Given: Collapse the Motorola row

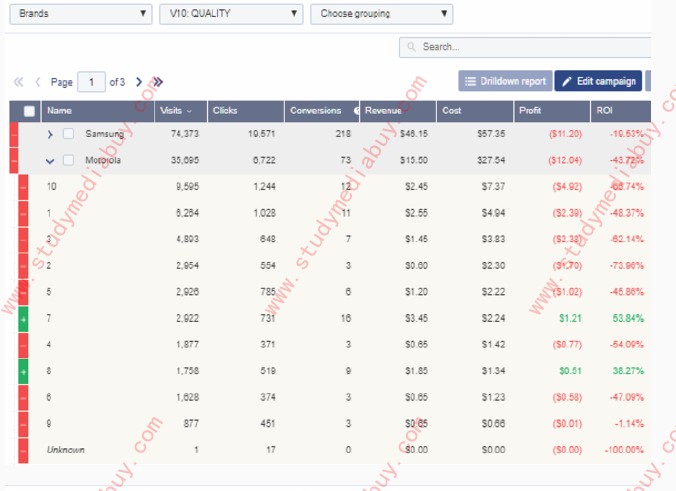Looking at the screenshot, I should pos(50,161).
